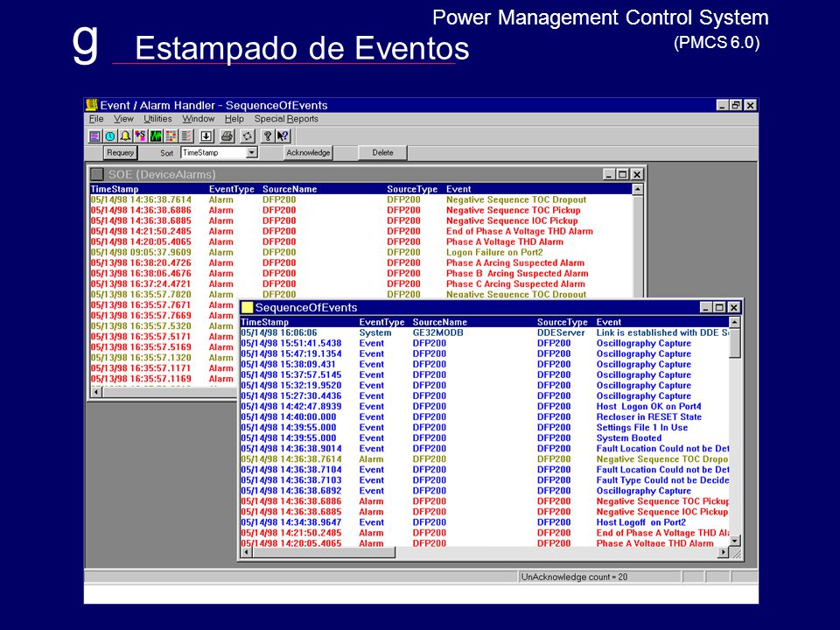Screen dimensions: 840x630
Task: Maximize the SequenceOfEvents child window
Action: coord(719,307)
